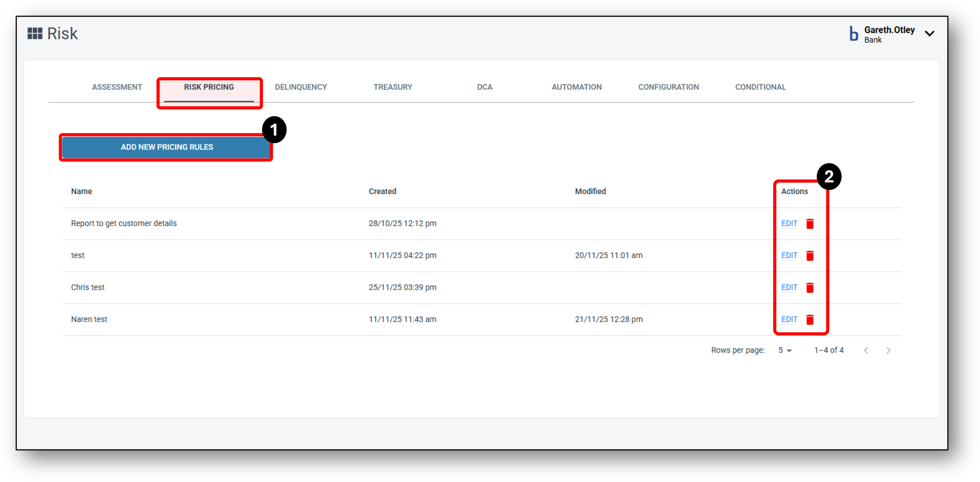Switch to the Assessment tab
This screenshot has height=482, width=980.
[x=117, y=87]
